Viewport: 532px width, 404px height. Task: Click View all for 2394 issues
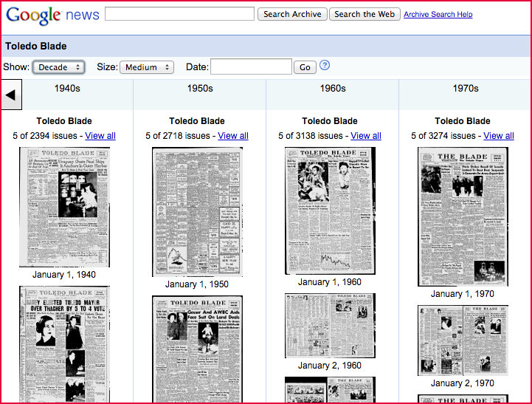point(100,136)
